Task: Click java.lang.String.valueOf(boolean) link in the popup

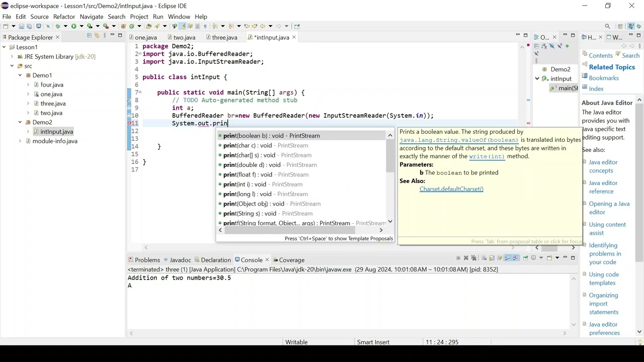Action: (x=459, y=140)
